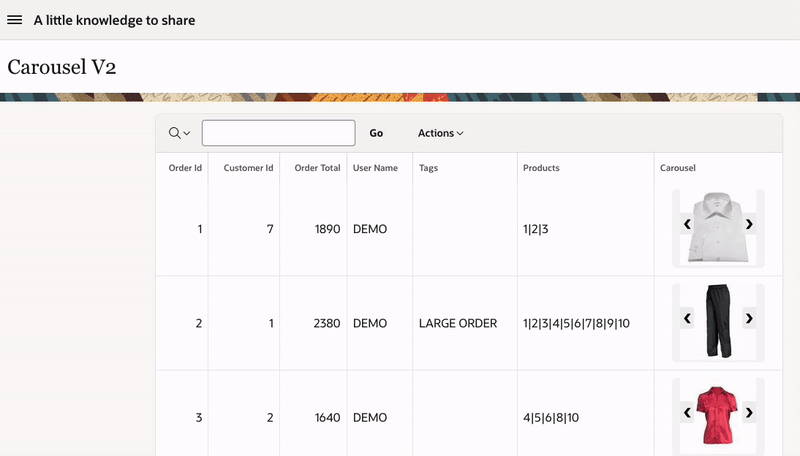
Task: Open the Order Total column header options
Action: [x=317, y=168]
